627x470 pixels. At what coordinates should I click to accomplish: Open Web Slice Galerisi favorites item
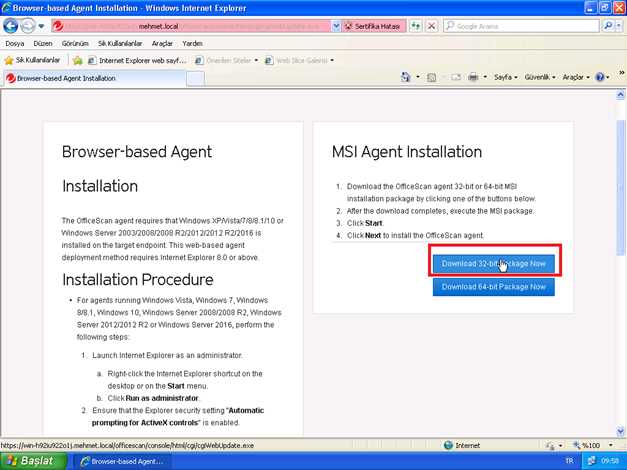[x=297, y=60]
